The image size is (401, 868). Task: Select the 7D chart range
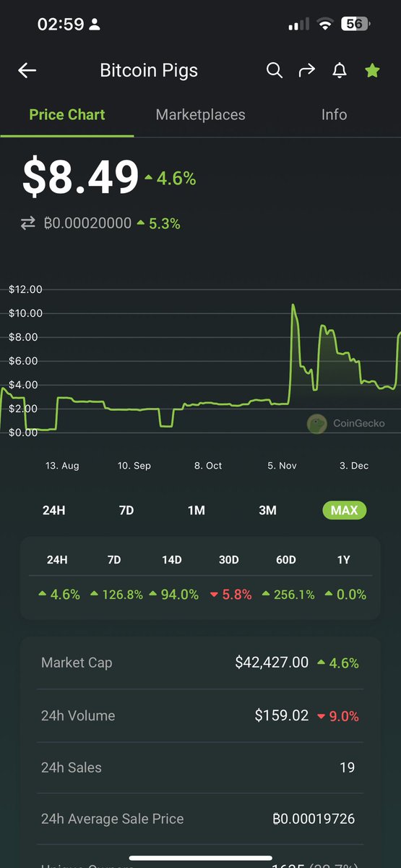126,510
